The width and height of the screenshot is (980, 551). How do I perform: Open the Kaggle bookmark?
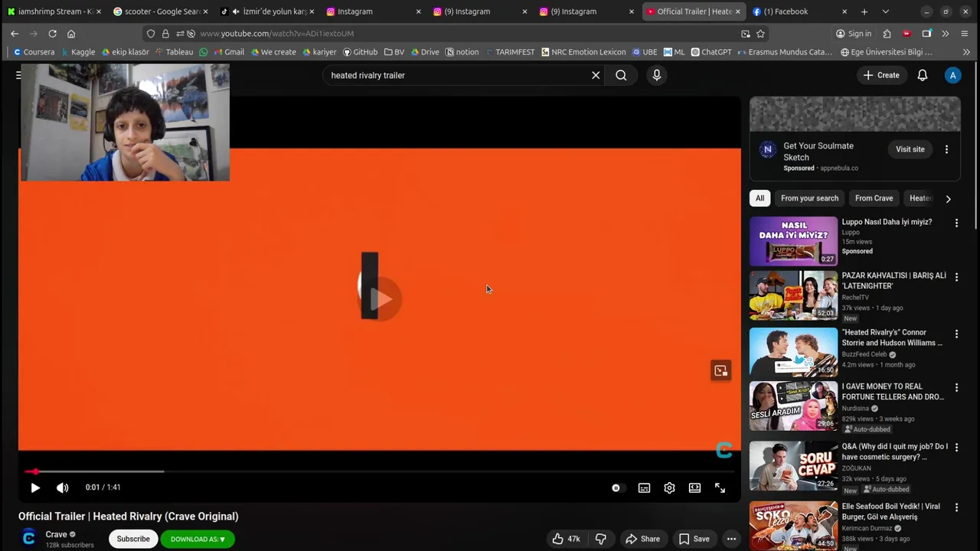pos(77,52)
